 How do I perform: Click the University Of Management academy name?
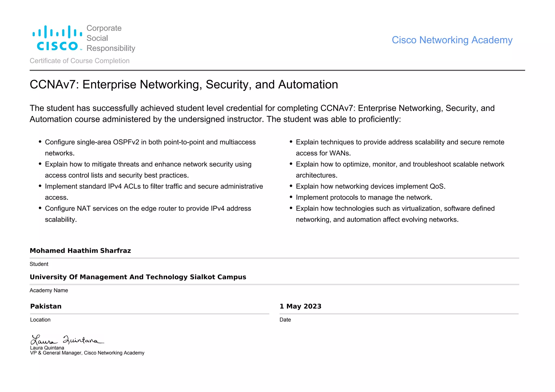point(138,277)
